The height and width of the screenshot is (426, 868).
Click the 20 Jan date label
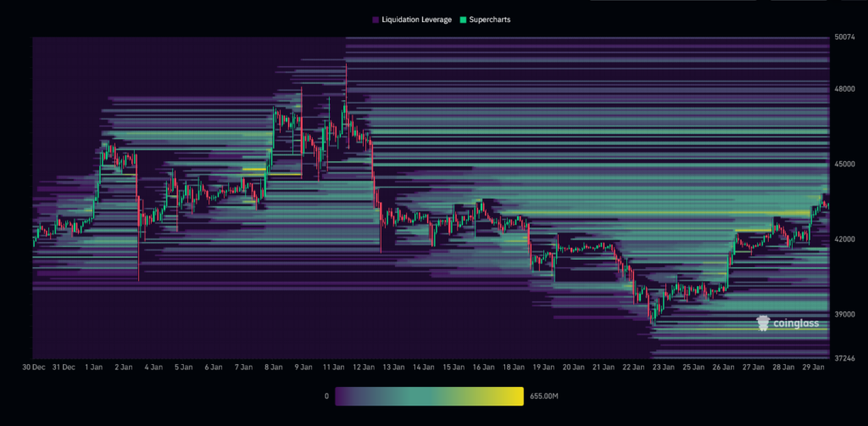pos(574,367)
